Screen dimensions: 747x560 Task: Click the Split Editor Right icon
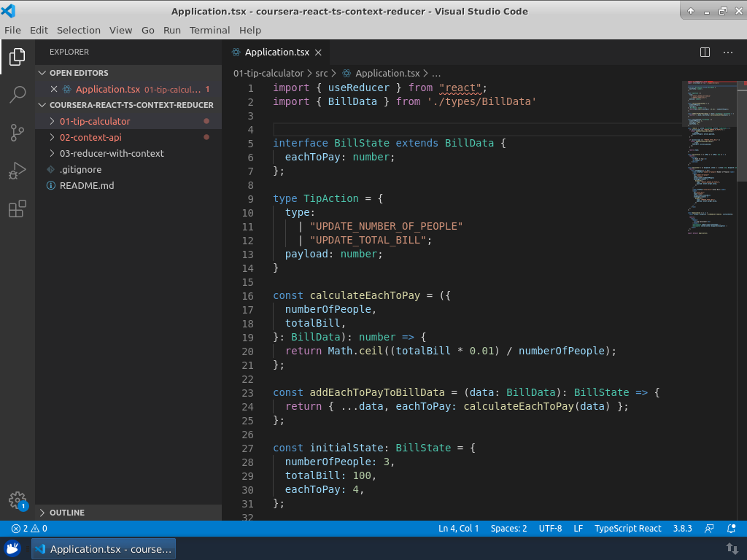[x=705, y=52]
